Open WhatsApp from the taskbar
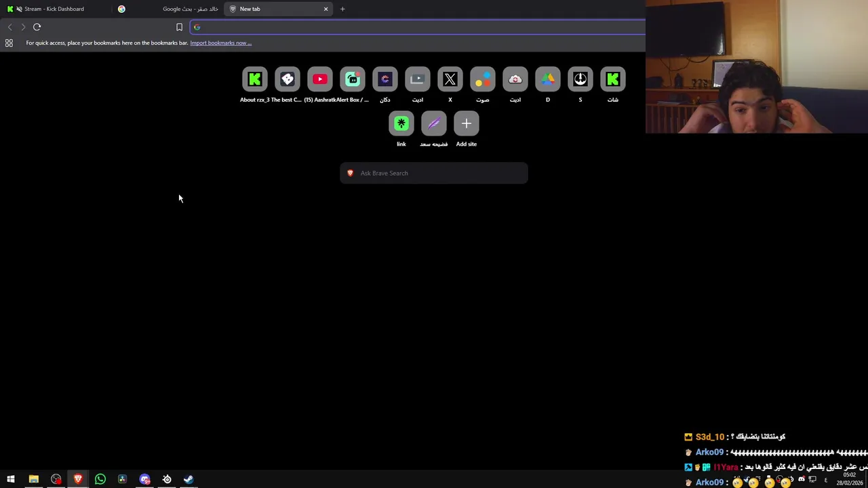 pos(100,479)
